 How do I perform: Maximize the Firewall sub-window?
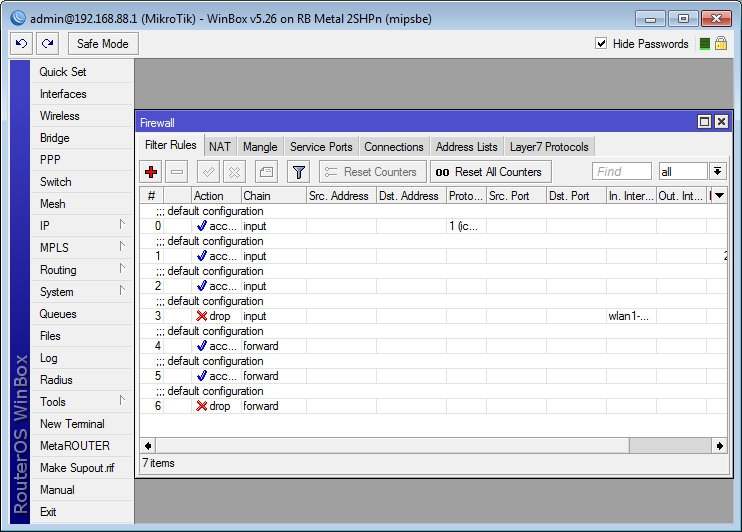pos(704,122)
